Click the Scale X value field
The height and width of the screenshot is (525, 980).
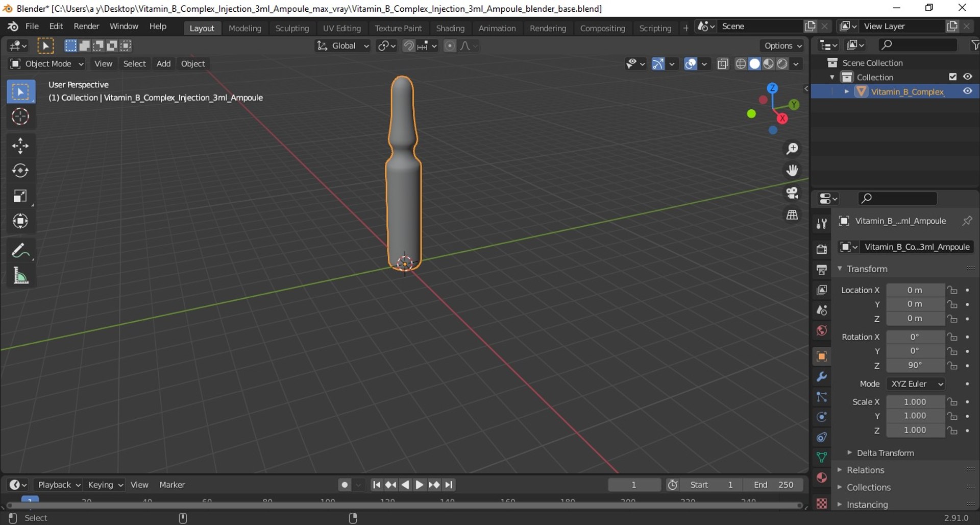pos(915,402)
